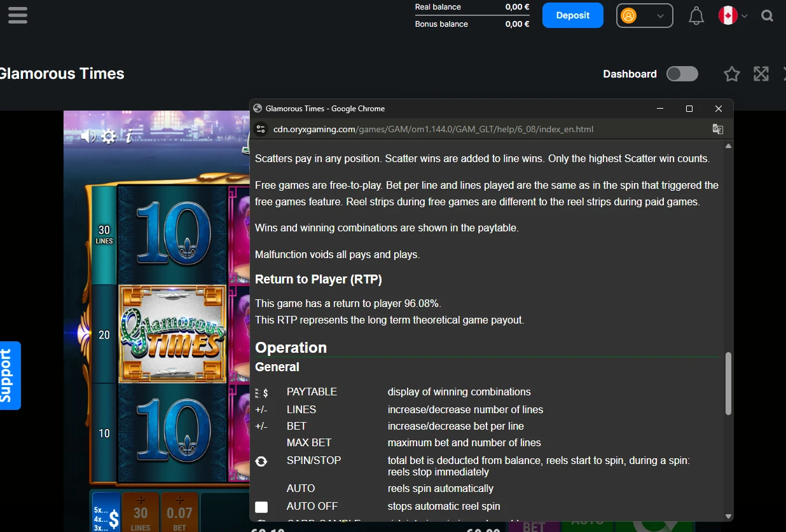The width and height of the screenshot is (786, 532).
Task: Click the Bonus balance amount
Action: coord(517,24)
